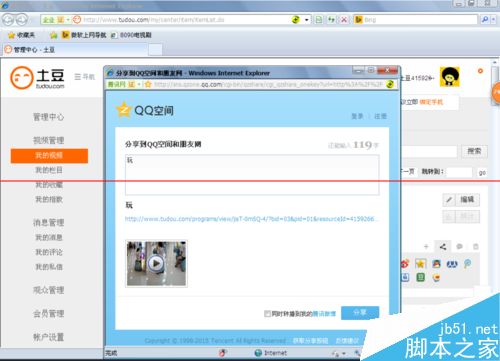Click the orange notification icon near avatar
The width and height of the screenshot is (500, 361).
pyautogui.click(x=480, y=71)
